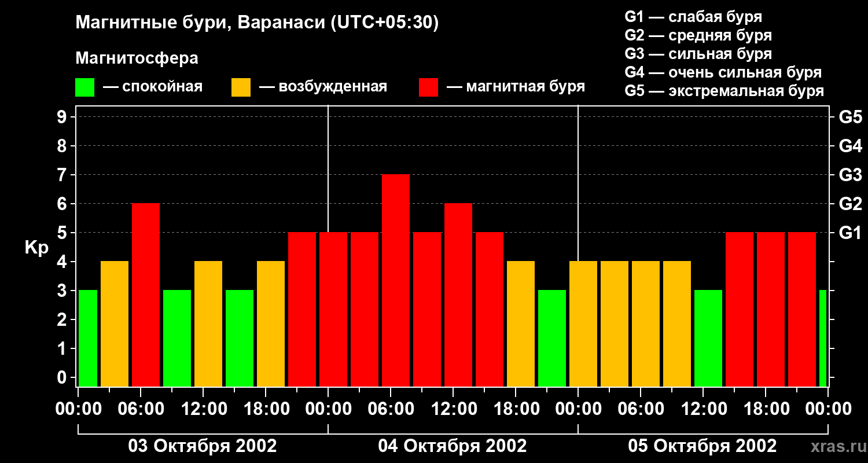Click the 'Kp' axis label
The height and width of the screenshot is (463, 868).
point(36,248)
